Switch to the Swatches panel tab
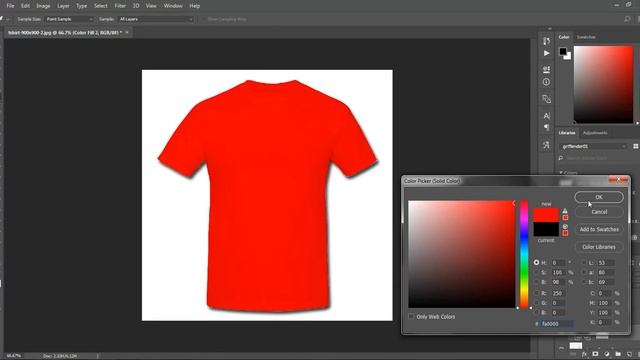640x360 pixels. pyautogui.click(x=586, y=37)
